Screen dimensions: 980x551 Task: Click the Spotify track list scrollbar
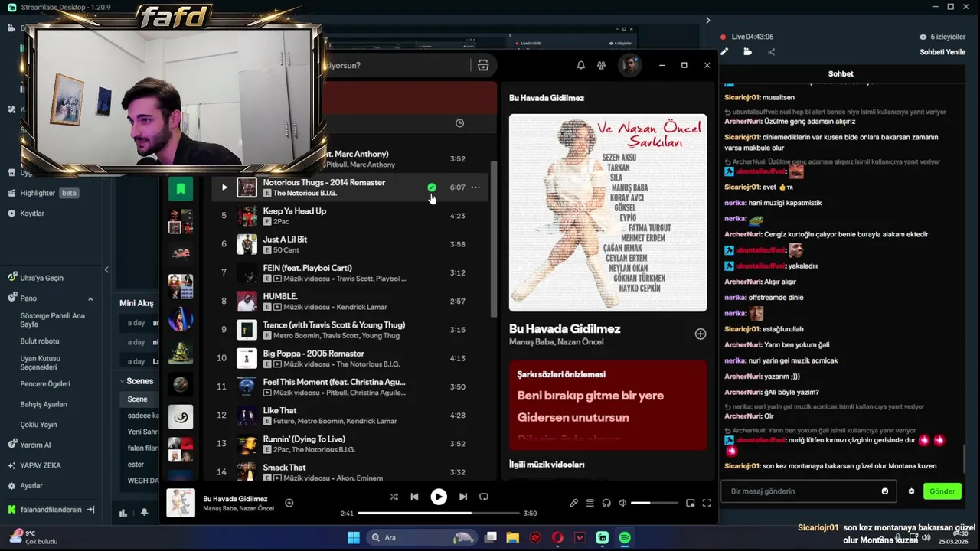click(x=494, y=237)
